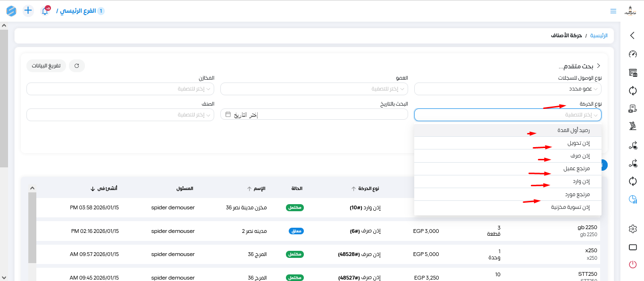Click the إختر التاريخ date field
This screenshot has width=644, height=281.
314,115
